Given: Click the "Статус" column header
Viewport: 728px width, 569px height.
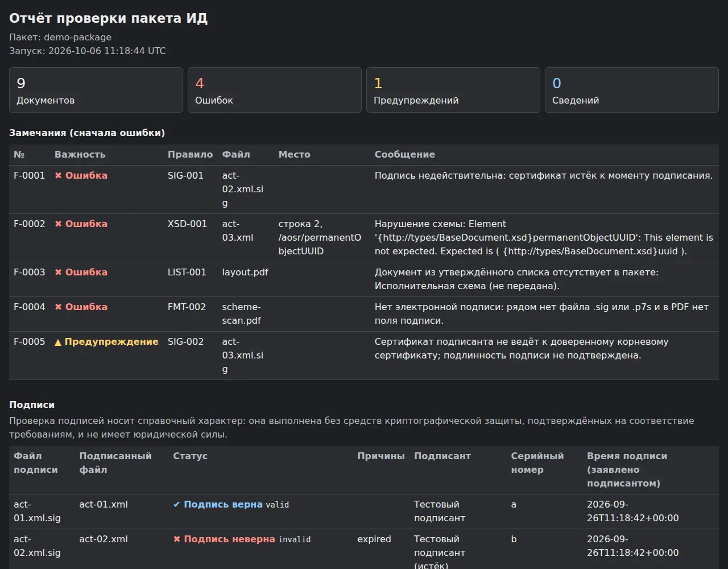Looking at the screenshot, I should click(191, 456).
